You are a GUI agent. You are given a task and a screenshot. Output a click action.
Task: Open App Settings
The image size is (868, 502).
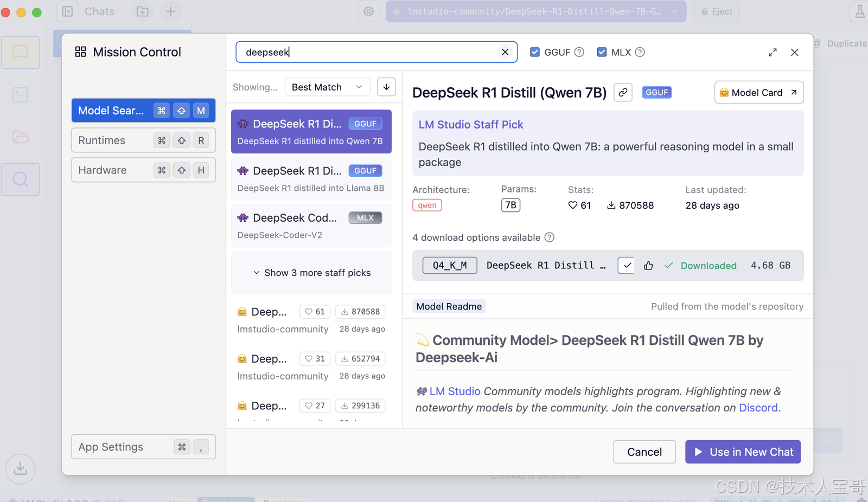coord(143,447)
